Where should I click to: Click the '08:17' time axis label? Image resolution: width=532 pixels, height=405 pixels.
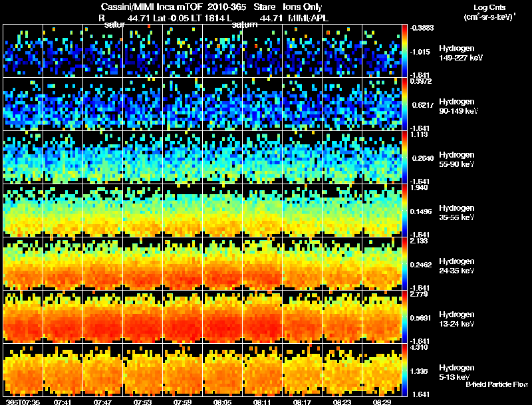pyautogui.click(x=303, y=402)
